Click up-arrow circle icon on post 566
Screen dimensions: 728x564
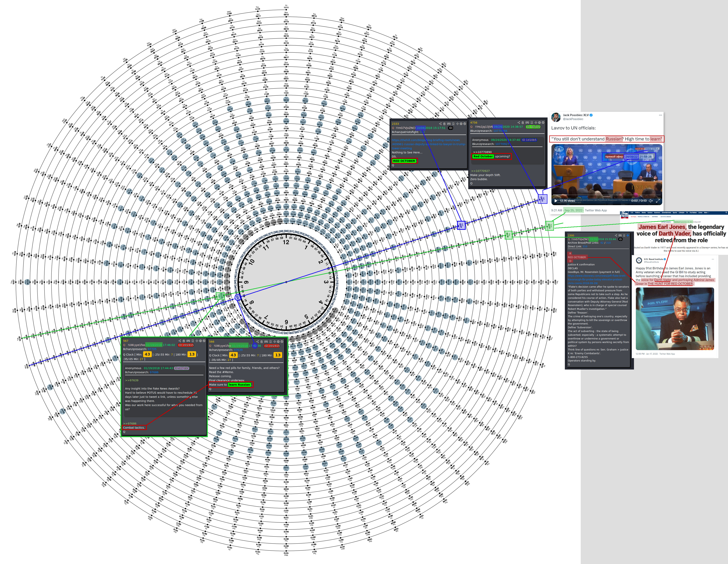coord(278,342)
